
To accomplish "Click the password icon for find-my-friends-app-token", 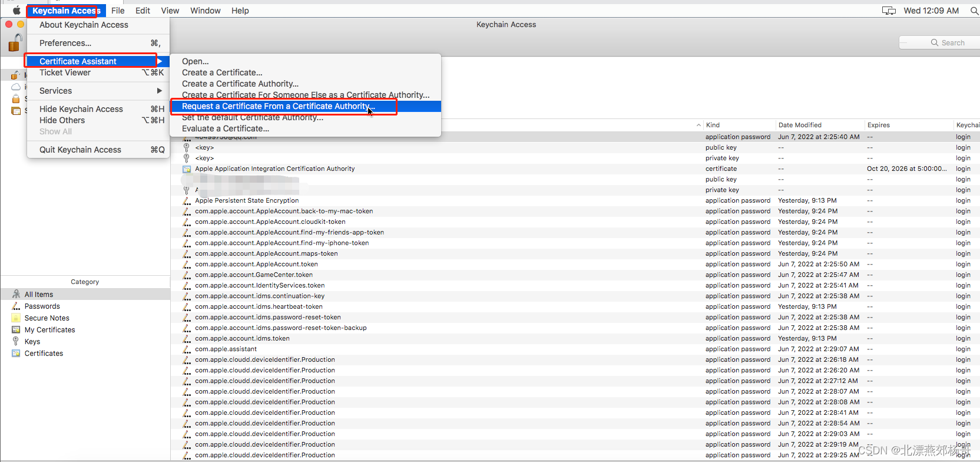I will 187,232.
